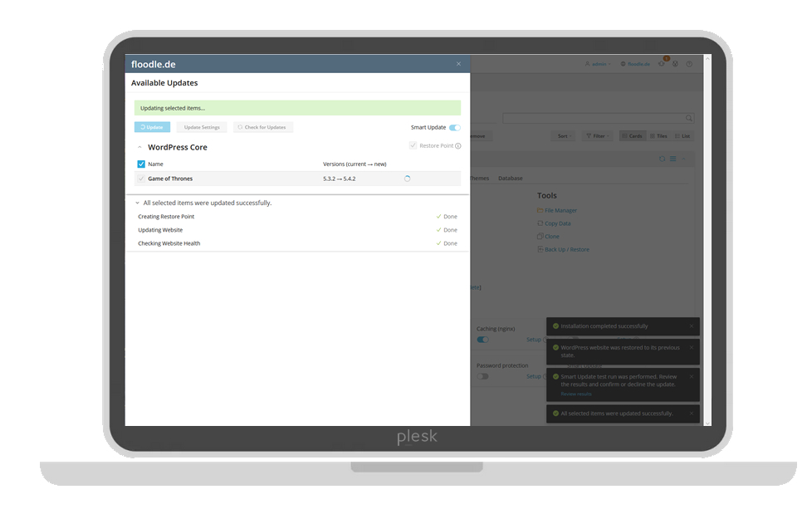The image size is (812, 509).
Task: Open the Filter dropdown
Action: pyautogui.click(x=598, y=136)
